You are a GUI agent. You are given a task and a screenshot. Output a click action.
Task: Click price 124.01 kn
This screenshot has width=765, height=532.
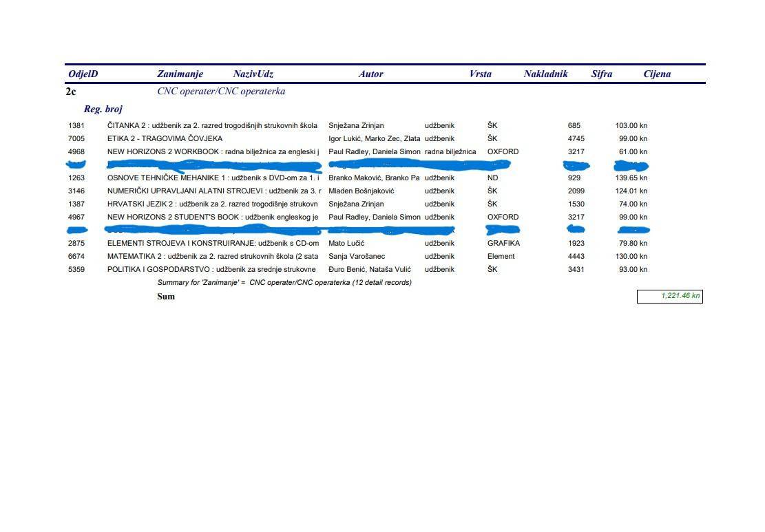pos(631,191)
